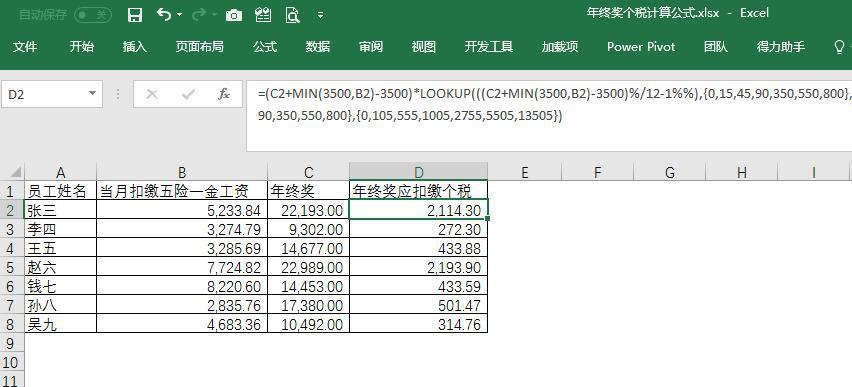
Task: Switch to the 团队 ribbon tab
Action: (716, 47)
